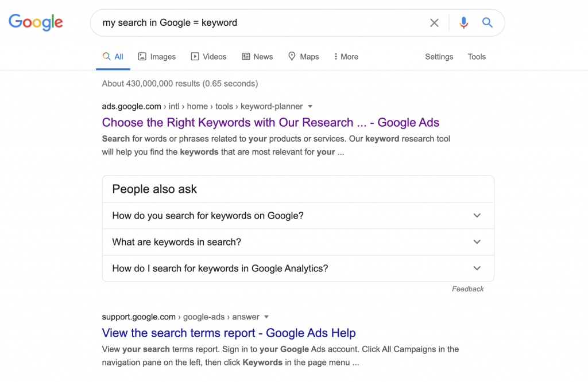Screen dimensions: 588x382
Task: Expand the ads.google.com breadcrumb arrow
Action: pyautogui.click(x=310, y=106)
